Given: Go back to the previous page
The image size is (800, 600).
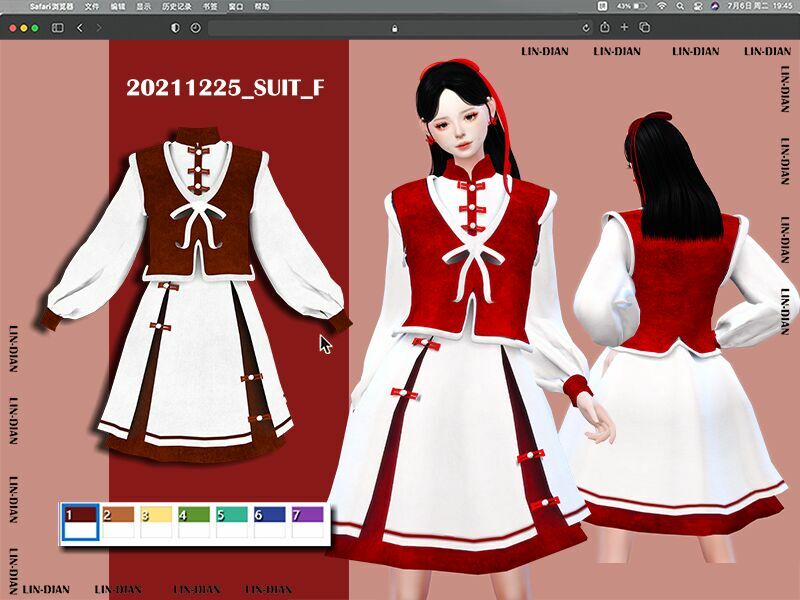Looking at the screenshot, I should click(80, 28).
